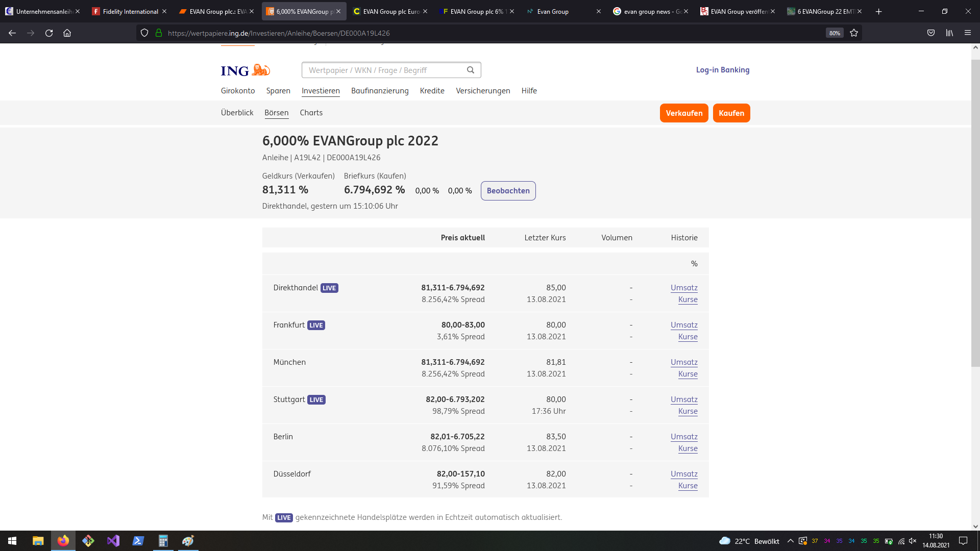Viewport: 980px width, 551px height.
Task: Open Visual Studio from taskbar
Action: pyautogui.click(x=113, y=541)
